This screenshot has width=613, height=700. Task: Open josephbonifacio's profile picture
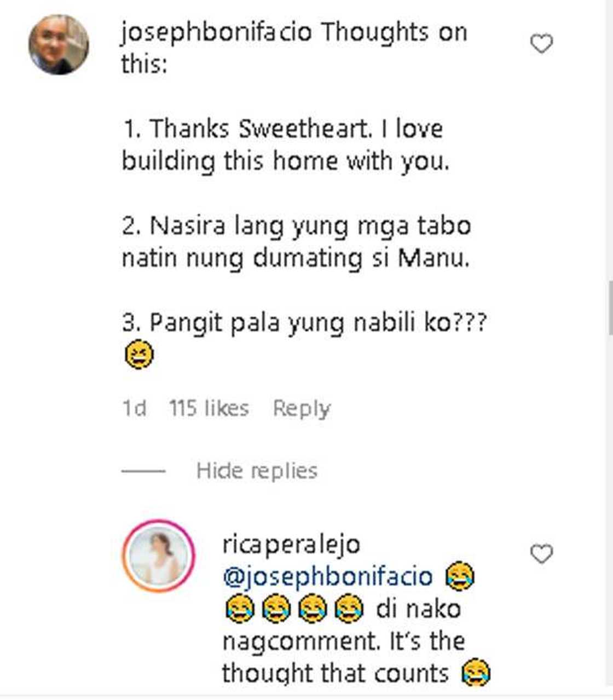tap(59, 44)
